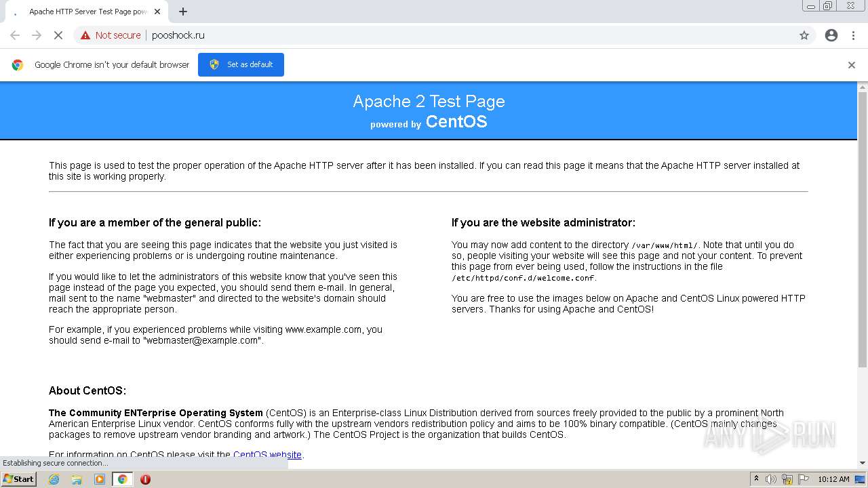This screenshot has width=868, height=488.
Task: Open Windows Media Player from the taskbar
Action: (100, 479)
